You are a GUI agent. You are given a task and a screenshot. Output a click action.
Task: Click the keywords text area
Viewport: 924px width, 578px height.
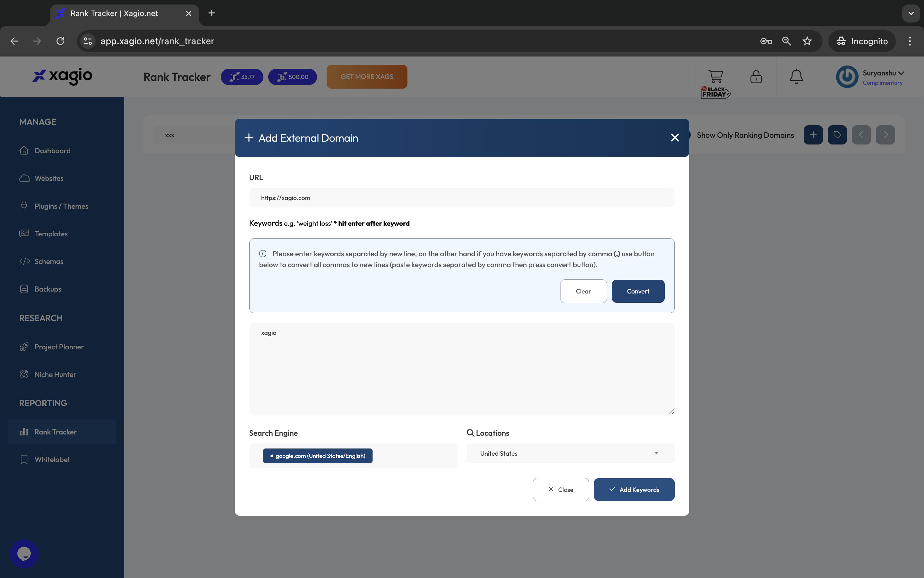pyautogui.click(x=462, y=369)
